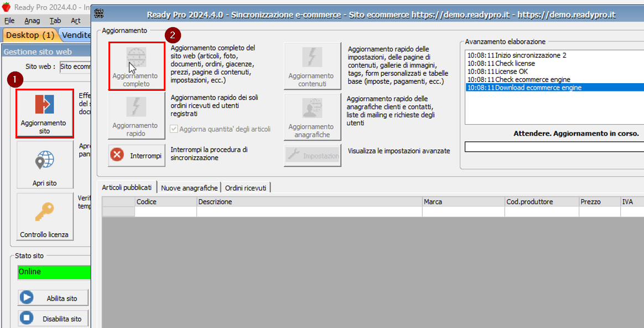Enable the site with Abilita sito
The width and height of the screenshot is (644, 328).
53,298
